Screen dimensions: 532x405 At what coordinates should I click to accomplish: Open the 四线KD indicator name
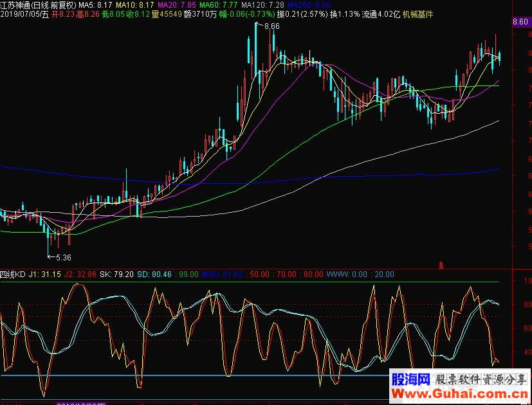13,274
